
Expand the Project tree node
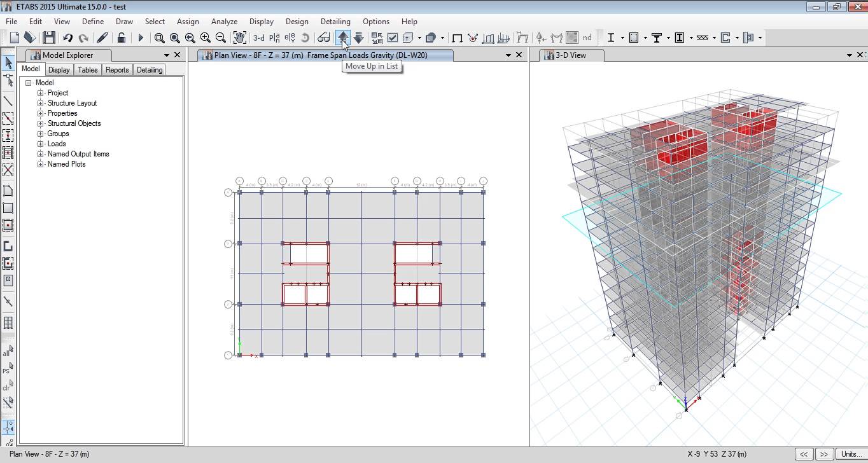(x=41, y=93)
